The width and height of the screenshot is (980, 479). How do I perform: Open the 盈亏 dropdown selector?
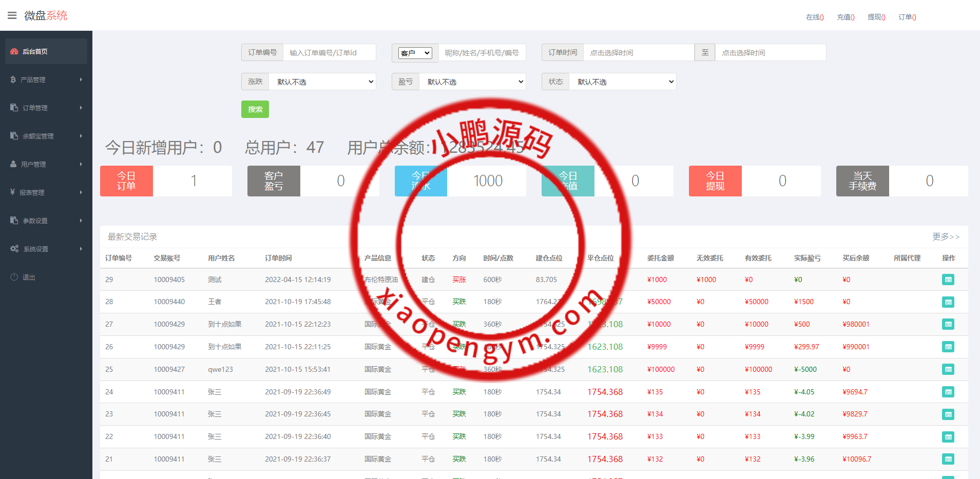tap(472, 82)
